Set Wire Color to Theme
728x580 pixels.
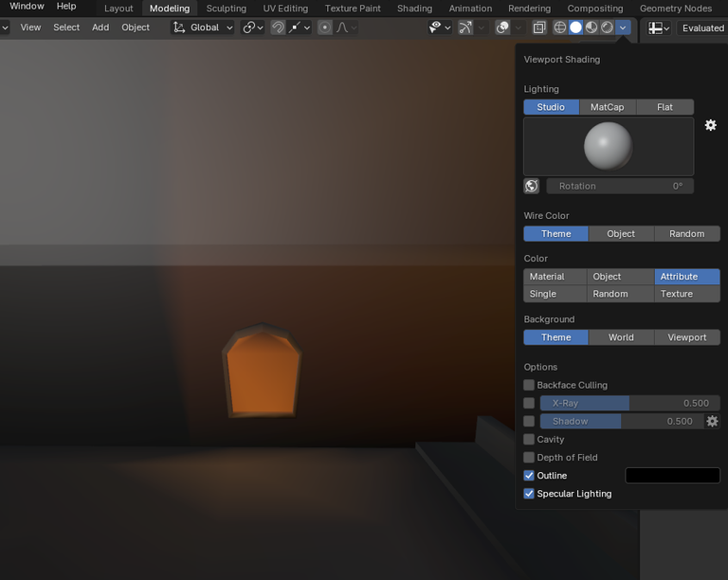[x=555, y=234]
